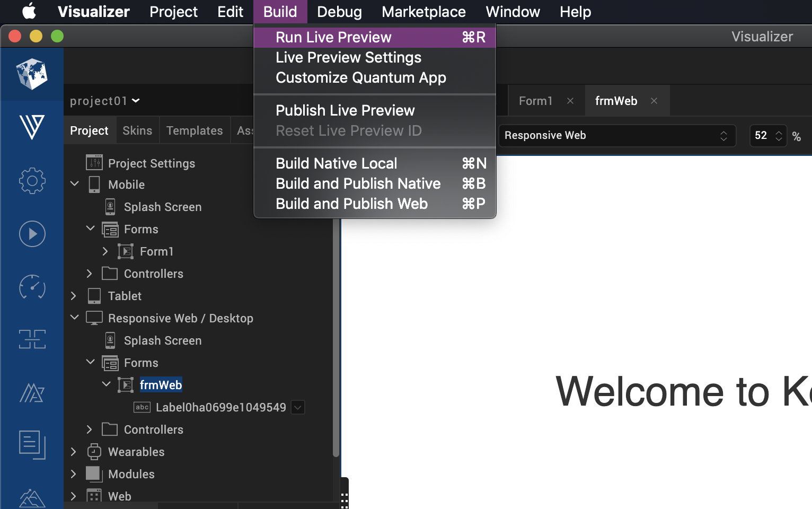This screenshot has height=509, width=812.
Task: Choose Live Preview Settings
Action: coord(375,57)
